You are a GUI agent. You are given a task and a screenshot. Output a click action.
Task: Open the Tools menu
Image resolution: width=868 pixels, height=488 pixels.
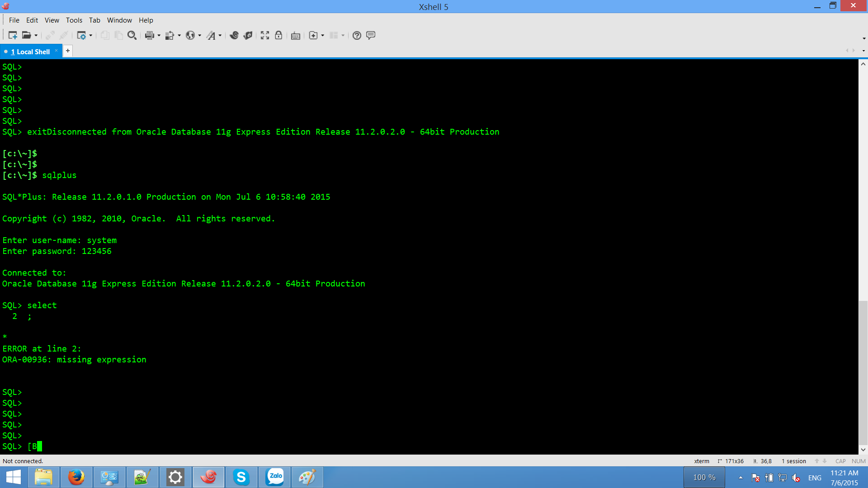pos(74,20)
